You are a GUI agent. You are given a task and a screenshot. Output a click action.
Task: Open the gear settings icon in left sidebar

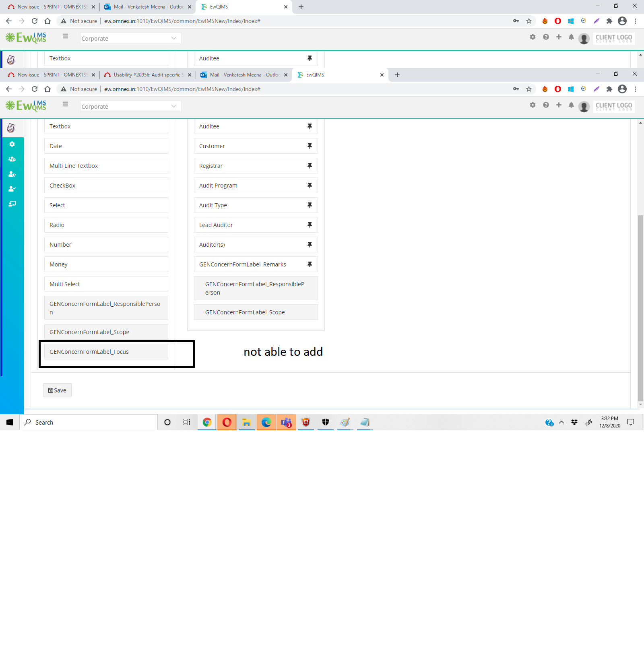pyautogui.click(x=12, y=144)
